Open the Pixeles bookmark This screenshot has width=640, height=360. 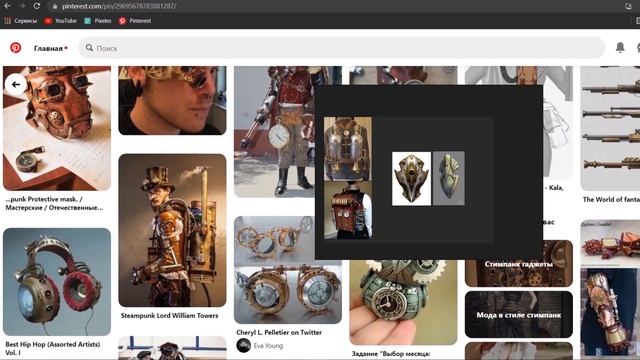[x=98, y=21]
